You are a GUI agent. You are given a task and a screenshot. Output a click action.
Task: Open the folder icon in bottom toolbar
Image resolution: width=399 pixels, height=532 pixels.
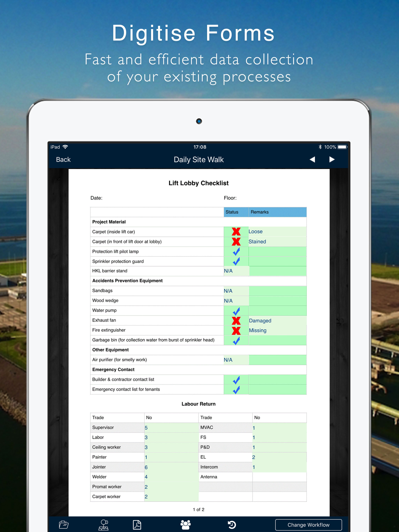click(x=64, y=525)
